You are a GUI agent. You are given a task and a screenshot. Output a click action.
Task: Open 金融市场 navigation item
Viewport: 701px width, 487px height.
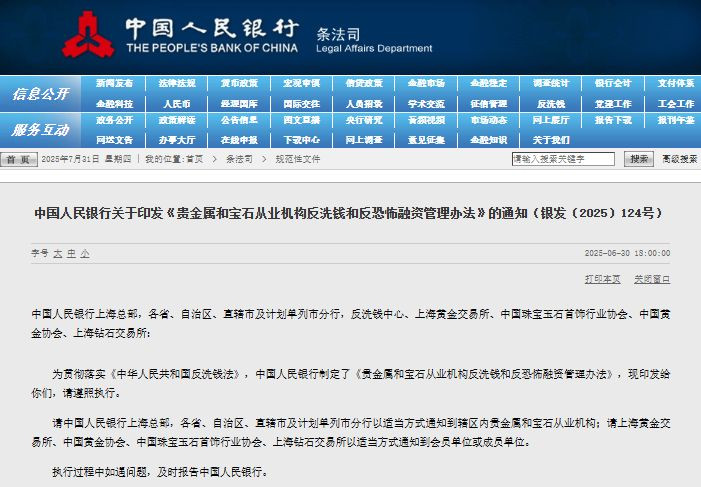[427, 83]
